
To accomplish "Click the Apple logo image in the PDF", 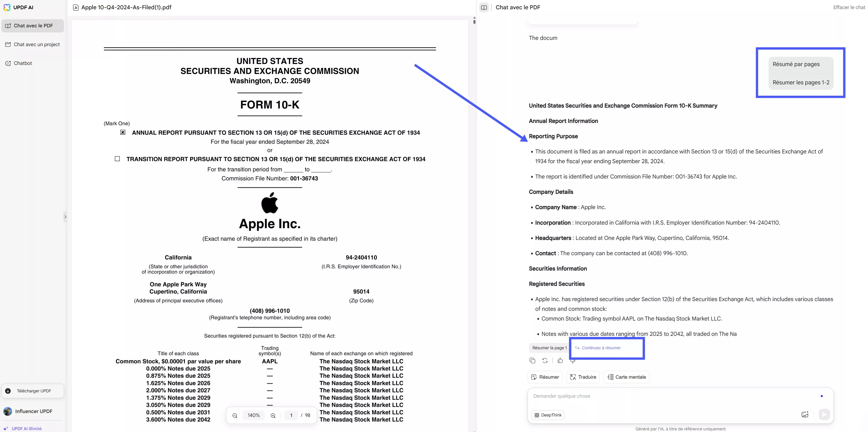I will click(x=270, y=203).
